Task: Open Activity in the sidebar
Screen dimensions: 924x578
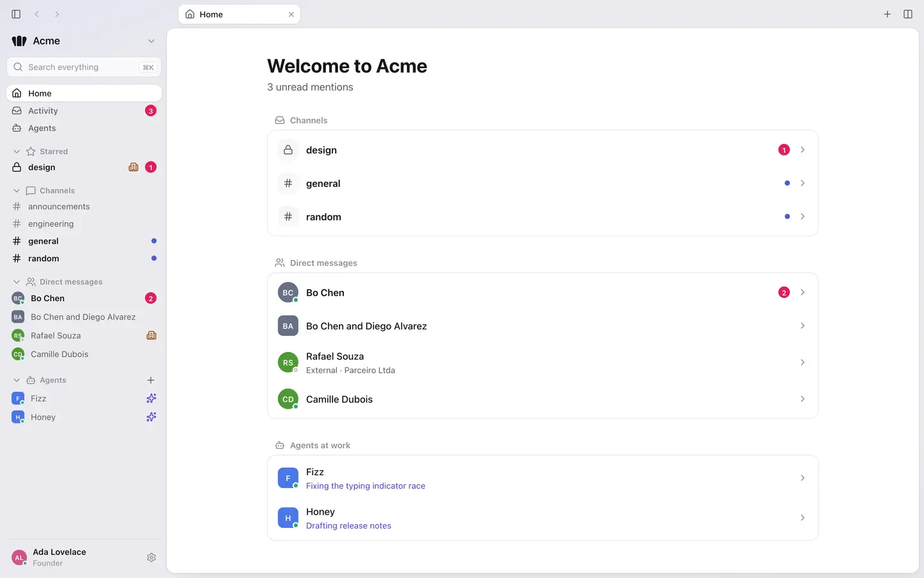Action: point(84,110)
